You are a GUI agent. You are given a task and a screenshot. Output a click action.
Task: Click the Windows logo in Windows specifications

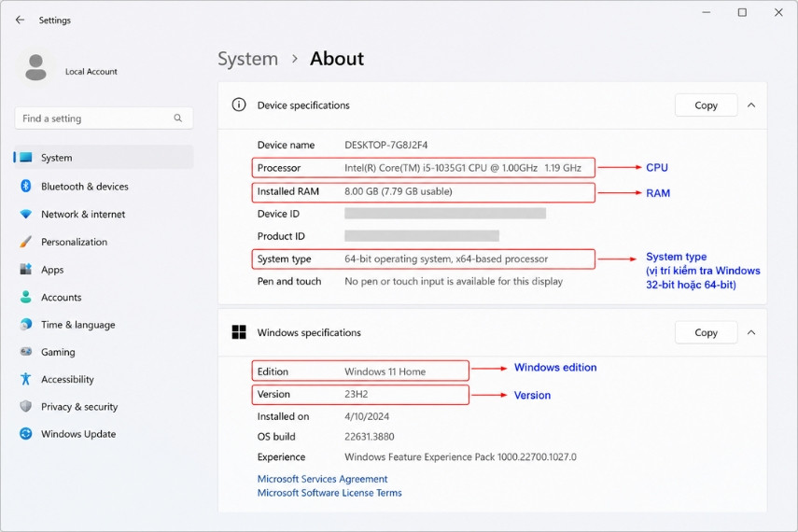point(239,332)
